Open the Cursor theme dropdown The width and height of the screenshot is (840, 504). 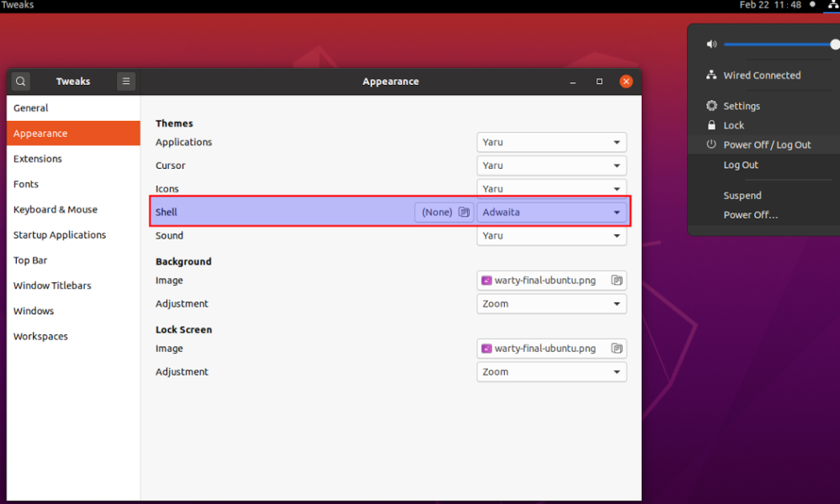pos(551,165)
